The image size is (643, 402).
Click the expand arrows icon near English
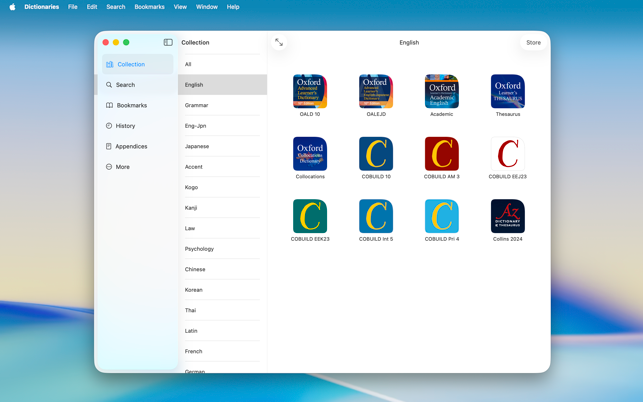[x=279, y=42]
